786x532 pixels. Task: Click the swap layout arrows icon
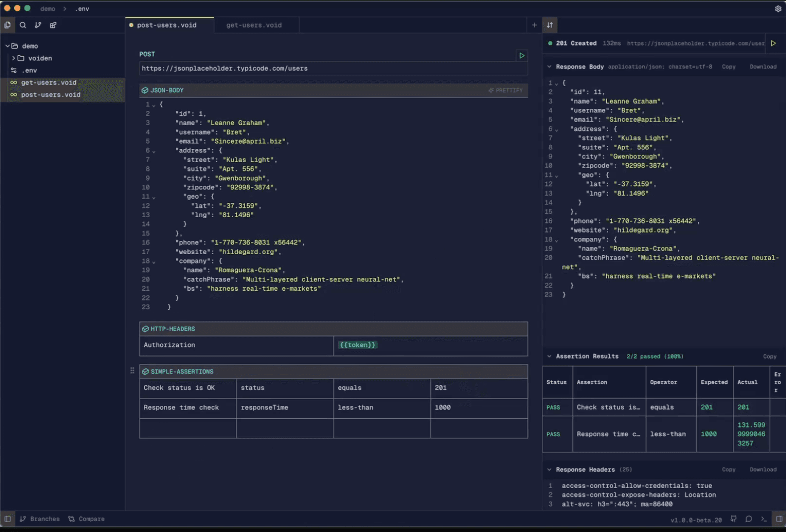point(550,25)
